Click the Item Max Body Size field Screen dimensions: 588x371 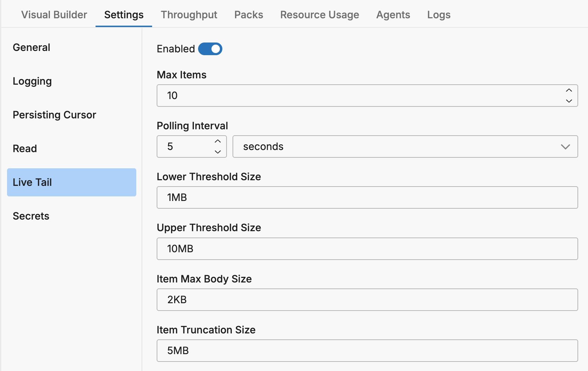pos(367,300)
